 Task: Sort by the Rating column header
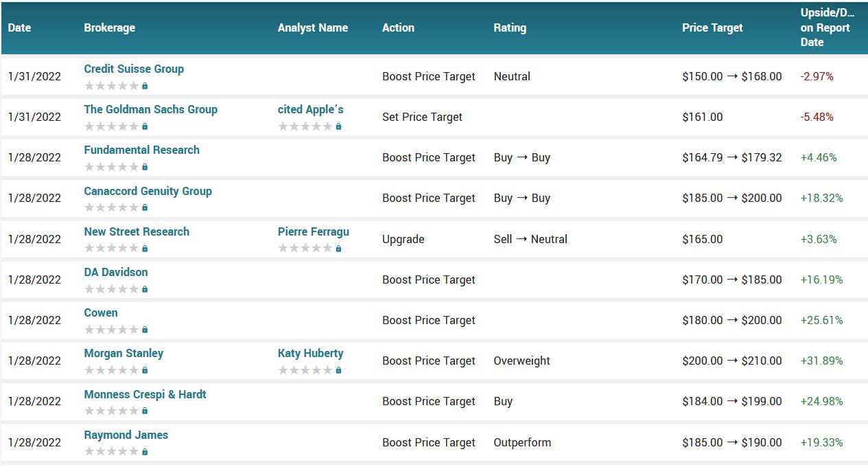[510, 28]
